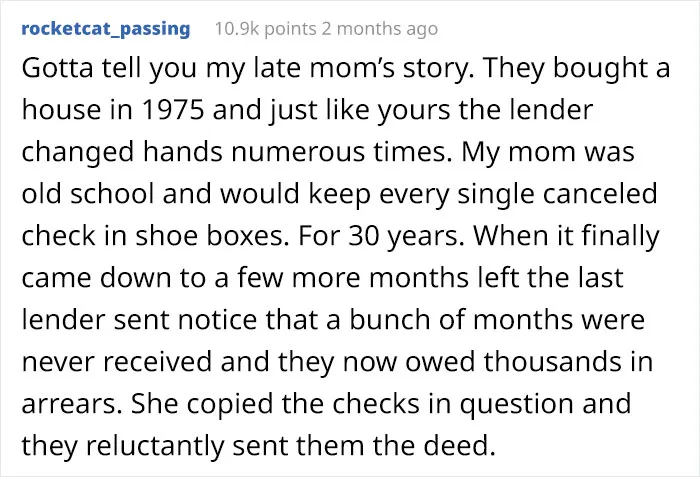Image resolution: width=700 pixels, height=477 pixels.
Task: Click the words 'shoe boxes'
Action: pyautogui.click(x=209, y=236)
